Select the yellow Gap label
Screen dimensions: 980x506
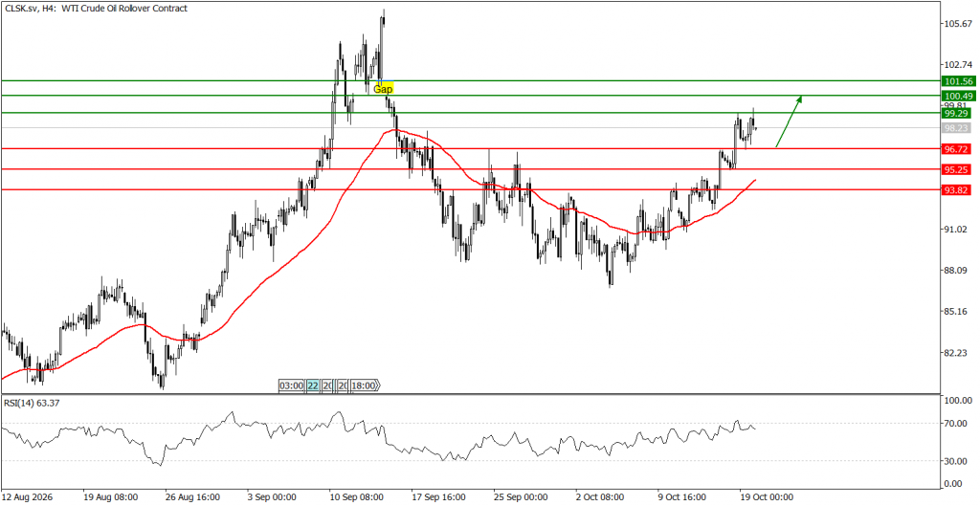[383, 89]
